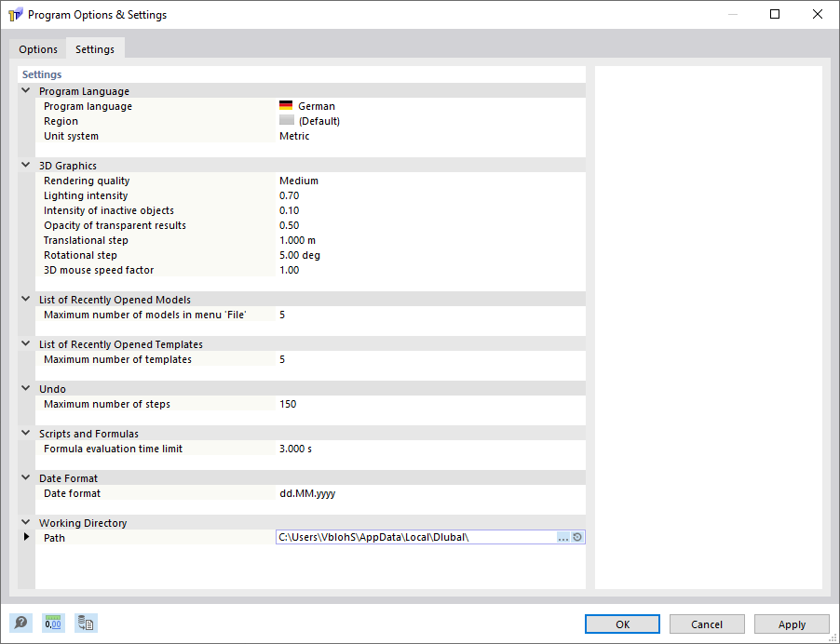
Task: Collapse the Date Format section
Action: coord(26,477)
